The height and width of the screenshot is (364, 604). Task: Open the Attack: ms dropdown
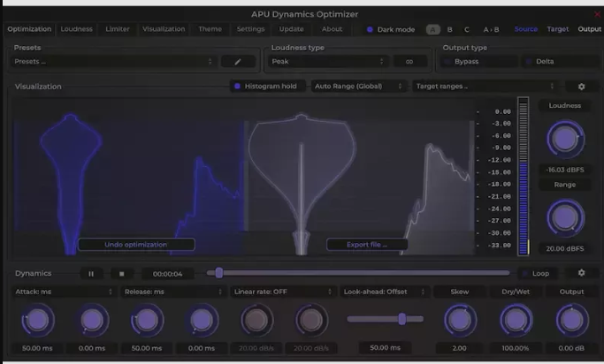tap(64, 292)
